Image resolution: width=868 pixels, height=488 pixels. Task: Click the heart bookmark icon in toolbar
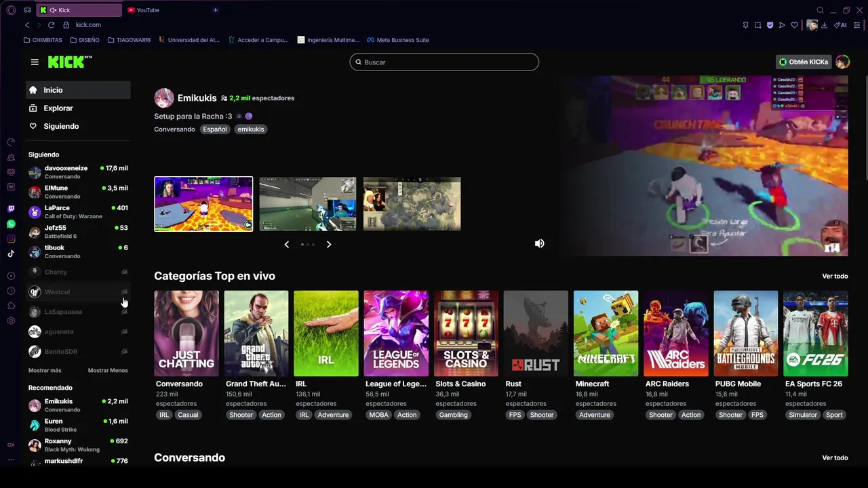794,25
